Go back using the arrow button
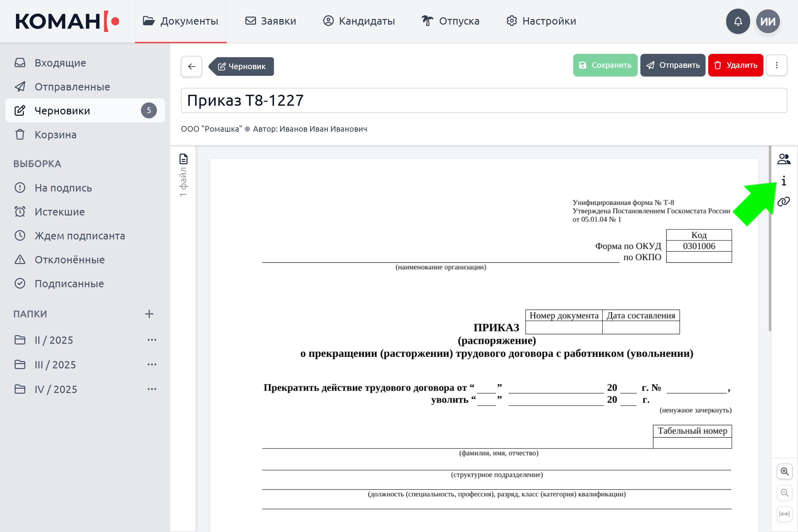Image resolution: width=798 pixels, height=532 pixels. 192,66
